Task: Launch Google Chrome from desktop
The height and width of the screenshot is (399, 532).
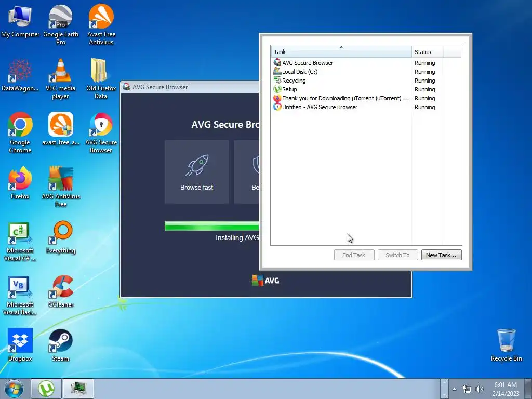Action: (x=20, y=132)
